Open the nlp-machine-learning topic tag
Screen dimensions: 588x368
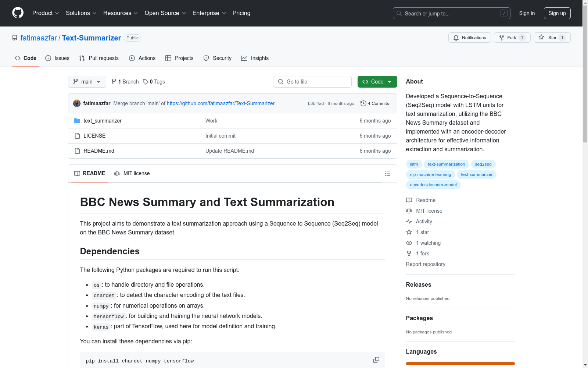coord(430,174)
